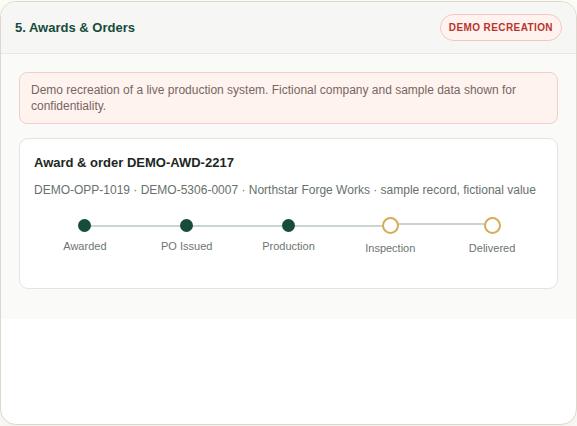The height and width of the screenshot is (426, 577).
Task: Click the Production label
Action: (x=288, y=246)
